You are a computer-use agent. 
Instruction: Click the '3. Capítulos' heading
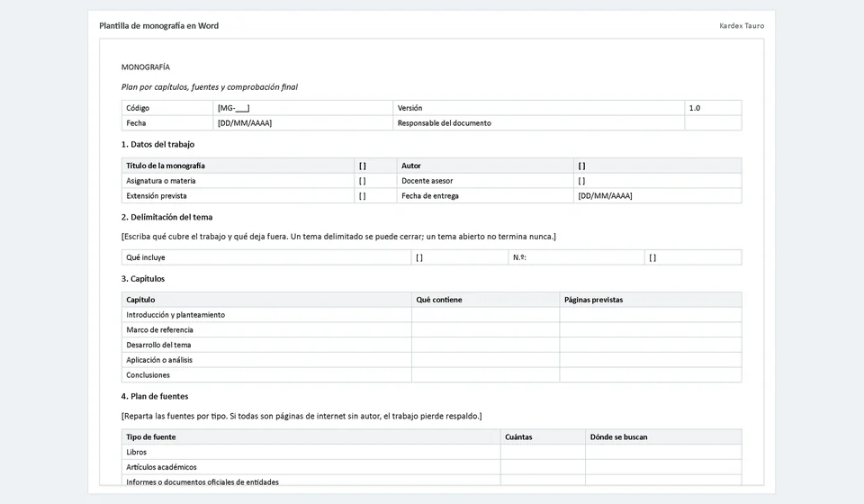[x=143, y=279]
